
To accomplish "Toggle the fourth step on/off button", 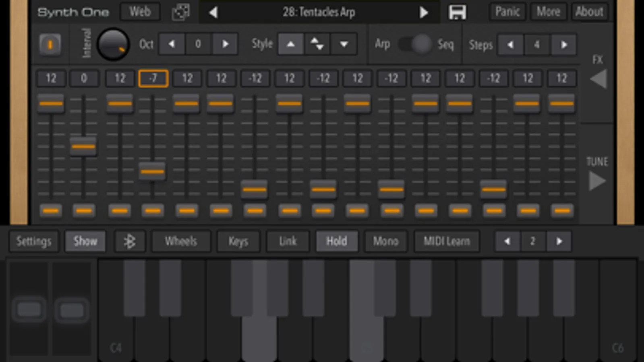I will coord(153,210).
